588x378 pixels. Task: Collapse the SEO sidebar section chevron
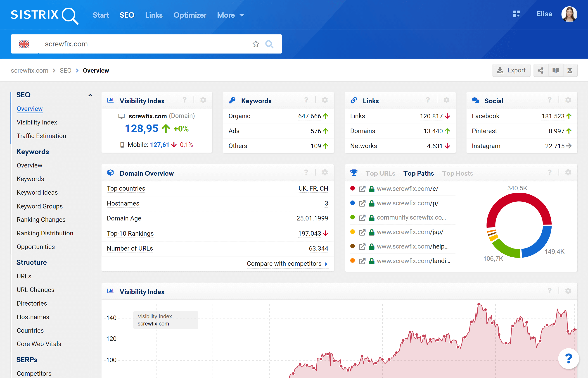tap(90, 95)
